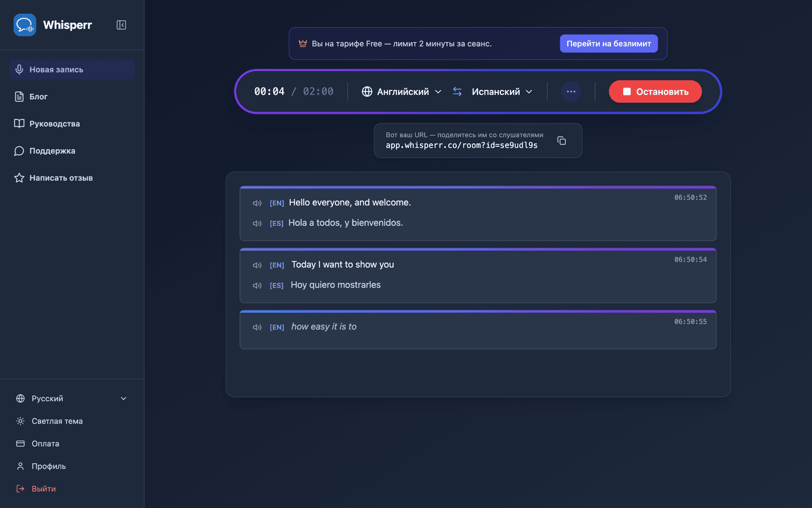Click the globe icon next to Английский
Viewport: 812px width, 508px height.
pos(367,91)
